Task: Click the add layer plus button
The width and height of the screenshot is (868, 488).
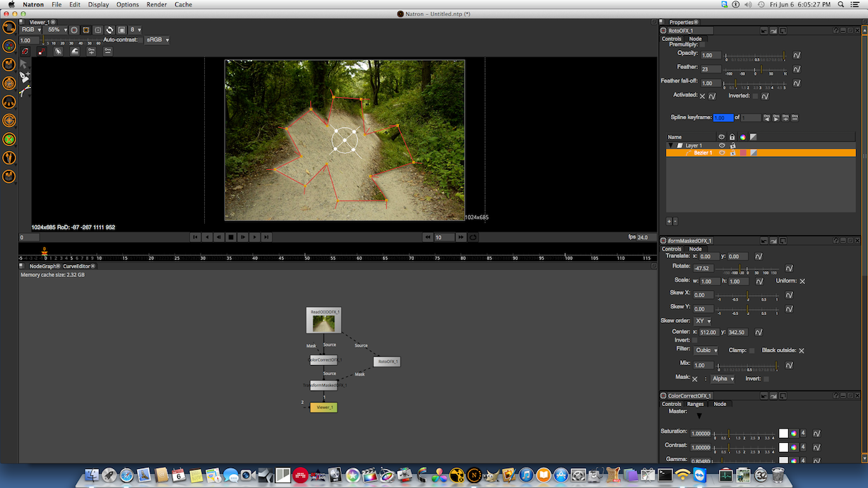Action: pos(669,221)
